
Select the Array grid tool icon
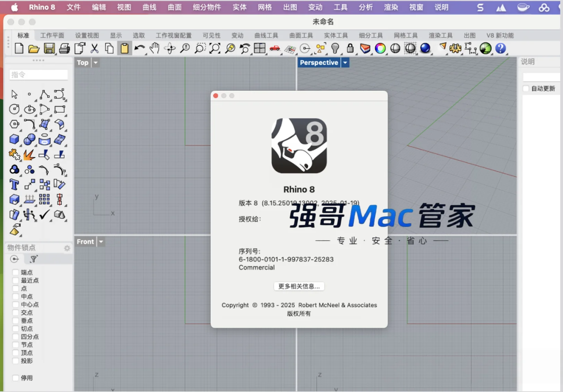pos(44,199)
